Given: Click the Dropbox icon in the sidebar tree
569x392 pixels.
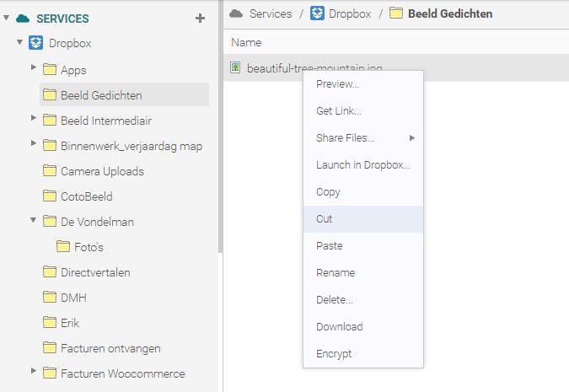Looking at the screenshot, I should (x=36, y=43).
